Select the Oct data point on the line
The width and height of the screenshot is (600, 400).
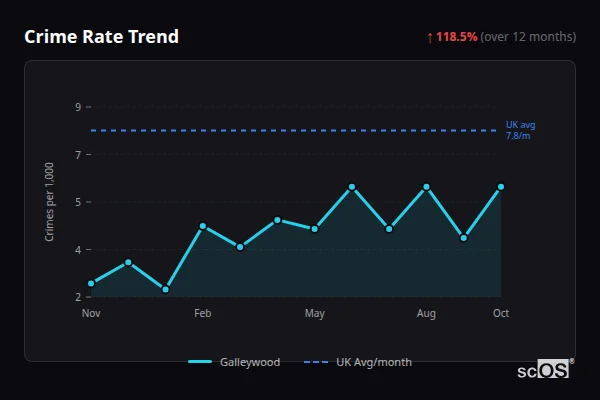pyautogui.click(x=501, y=187)
